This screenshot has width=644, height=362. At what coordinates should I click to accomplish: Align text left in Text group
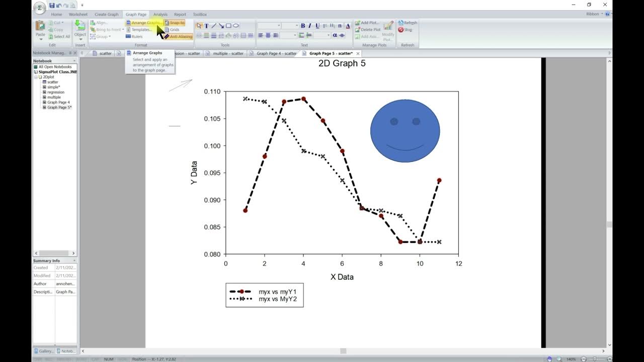261,35
